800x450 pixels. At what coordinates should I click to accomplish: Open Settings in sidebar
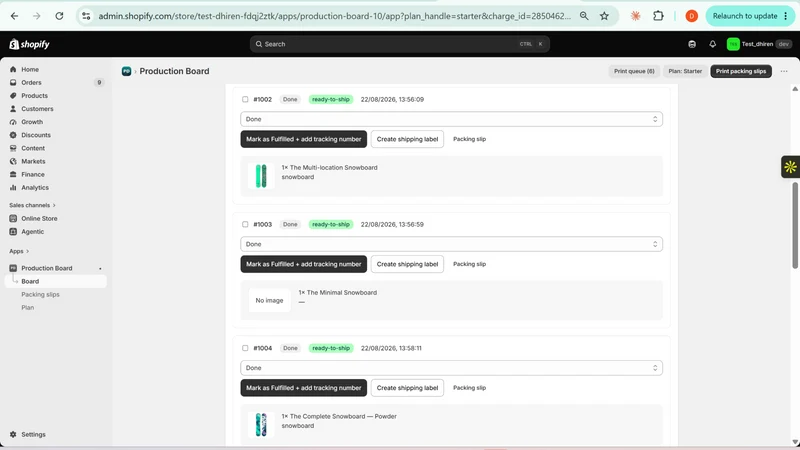pos(33,435)
